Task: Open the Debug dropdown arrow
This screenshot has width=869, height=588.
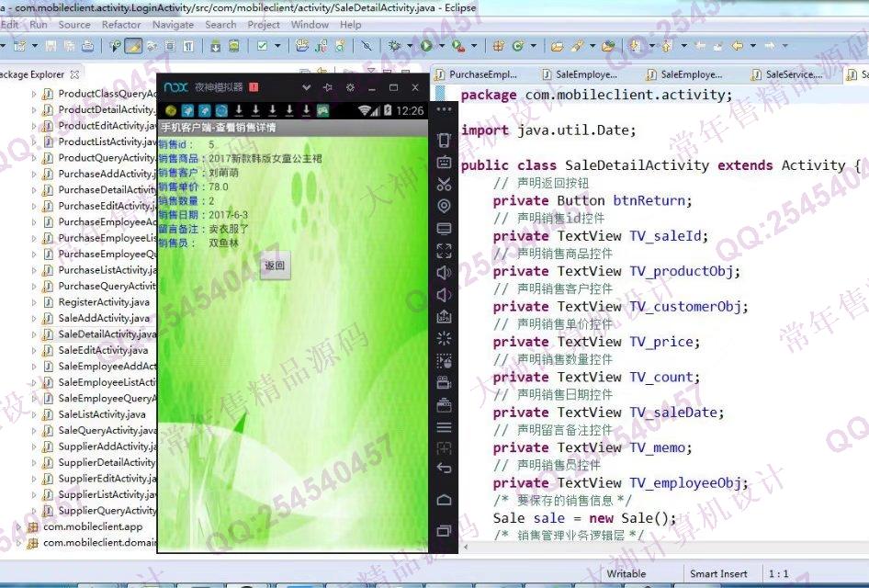Action: click(410, 46)
